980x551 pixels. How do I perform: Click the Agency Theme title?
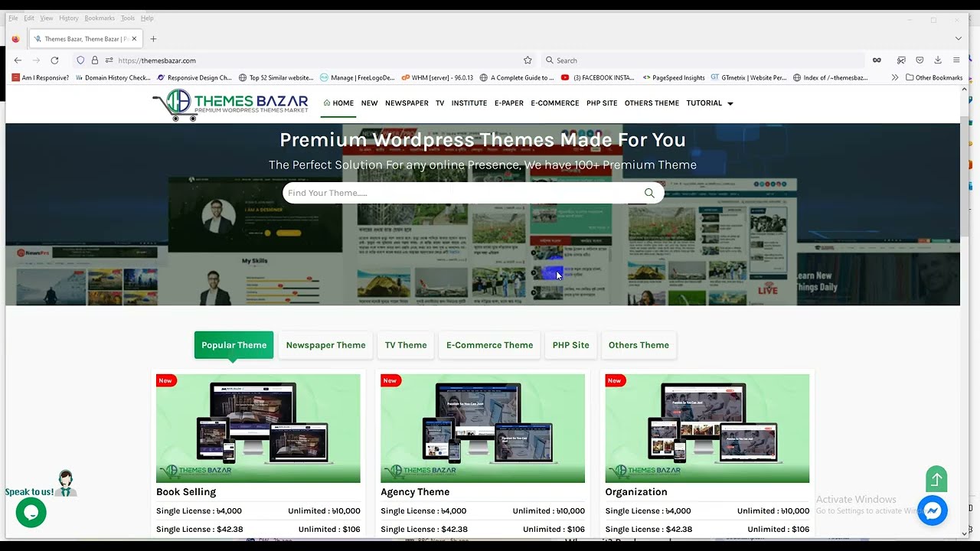click(x=415, y=492)
